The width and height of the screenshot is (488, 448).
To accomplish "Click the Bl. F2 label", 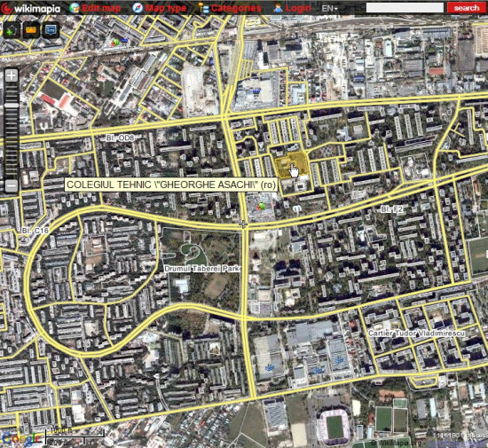I will pyautogui.click(x=392, y=209).
